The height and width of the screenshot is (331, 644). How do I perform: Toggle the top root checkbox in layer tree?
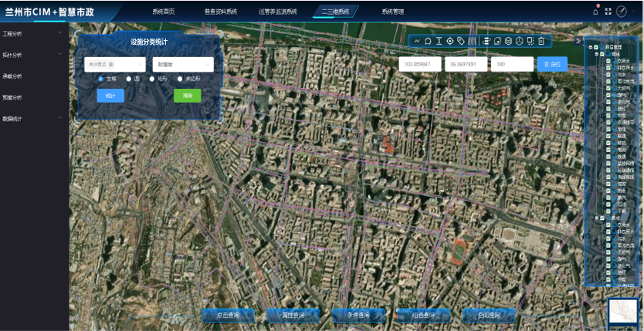coord(596,47)
